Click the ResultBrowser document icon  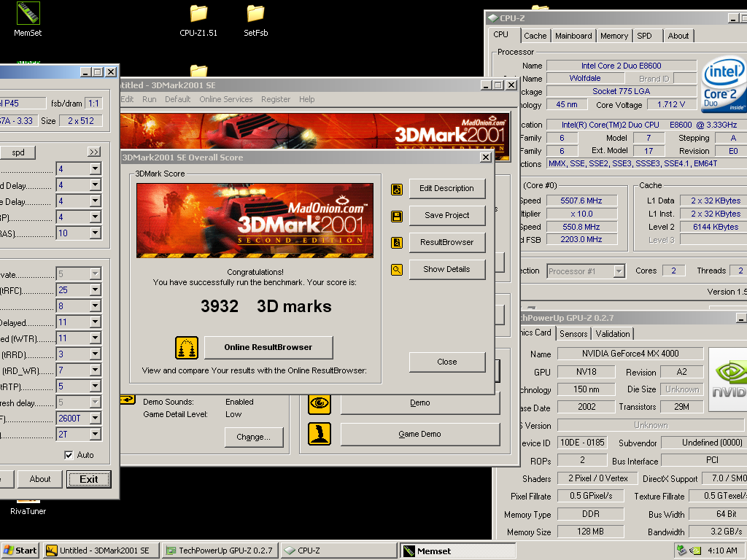point(397,243)
